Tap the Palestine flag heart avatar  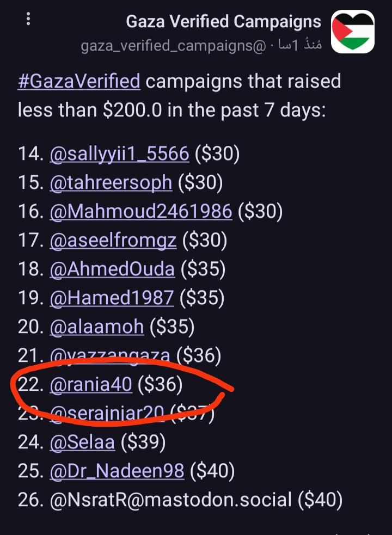click(353, 32)
